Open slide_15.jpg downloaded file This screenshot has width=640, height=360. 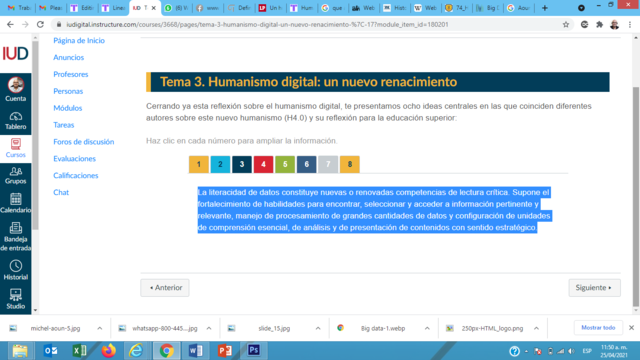(x=274, y=328)
